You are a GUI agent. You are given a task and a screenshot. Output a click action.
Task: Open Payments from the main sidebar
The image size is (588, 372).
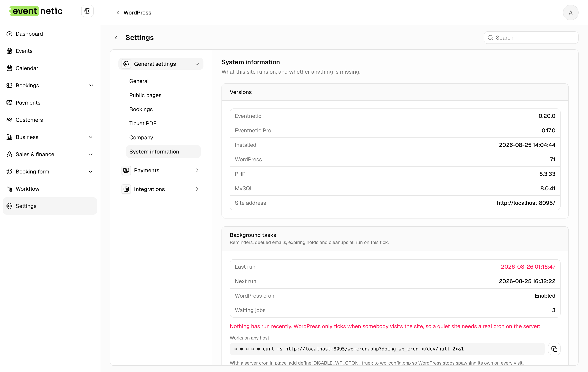pyautogui.click(x=50, y=103)
